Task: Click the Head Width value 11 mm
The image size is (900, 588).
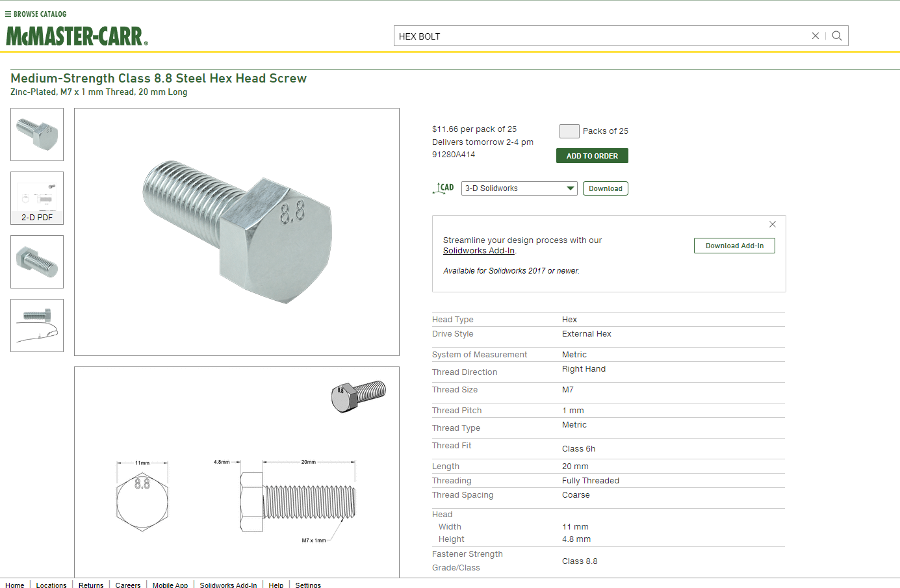Action: (575, 527)
